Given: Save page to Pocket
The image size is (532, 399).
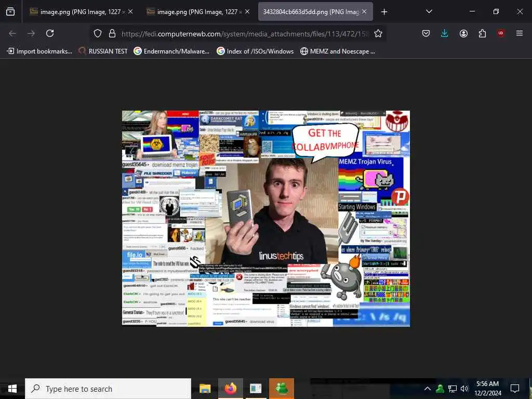Looking at the screenshot, I should 426,33.
